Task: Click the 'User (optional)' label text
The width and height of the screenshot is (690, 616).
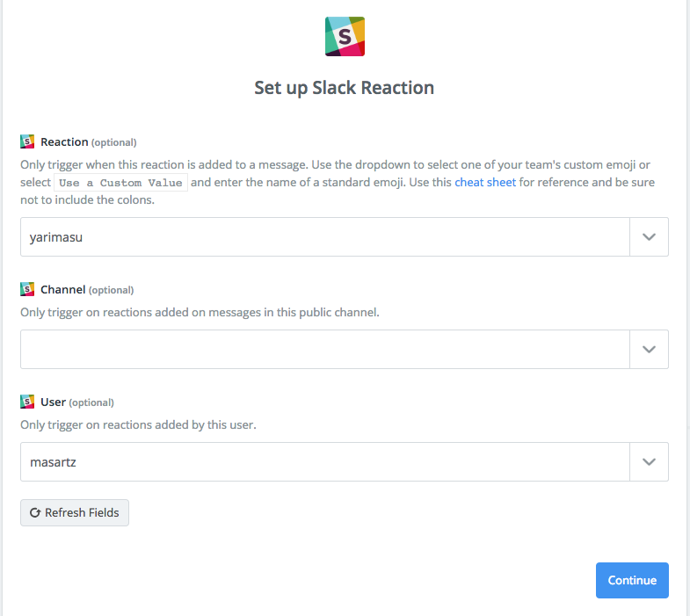Action: (77, 402)
